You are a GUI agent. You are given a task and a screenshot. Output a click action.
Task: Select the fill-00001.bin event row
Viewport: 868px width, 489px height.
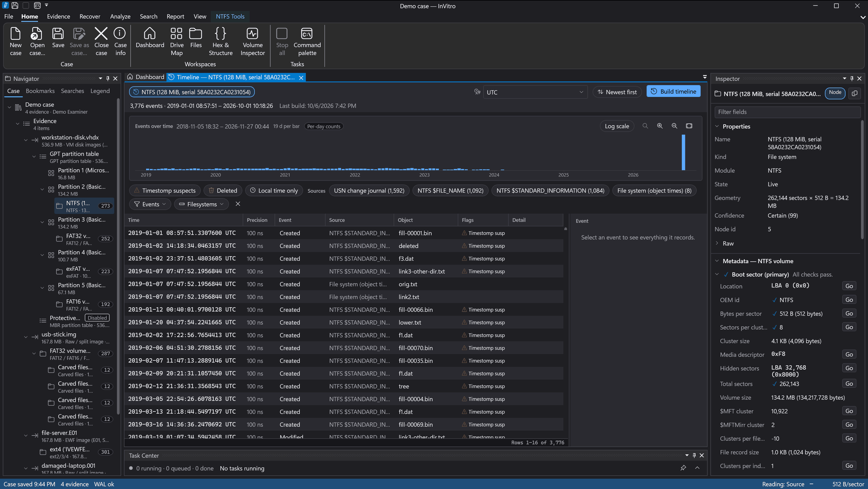click(344, 233)
